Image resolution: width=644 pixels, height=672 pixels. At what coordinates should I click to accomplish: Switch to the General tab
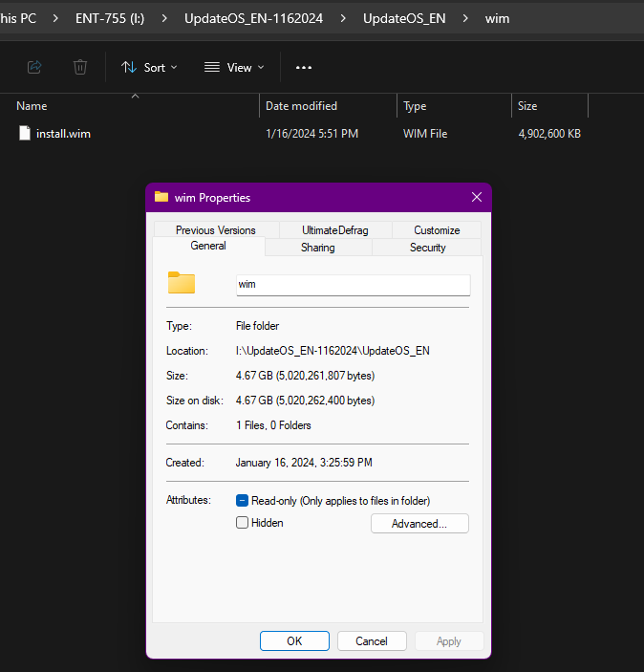pyautogui.click(x=208, y=246)
